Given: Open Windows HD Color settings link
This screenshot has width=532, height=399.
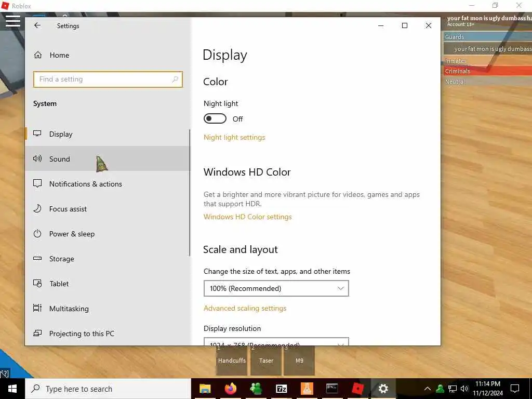Looking at the screenshot, I should pyautogui.click(x=248, y=217).
